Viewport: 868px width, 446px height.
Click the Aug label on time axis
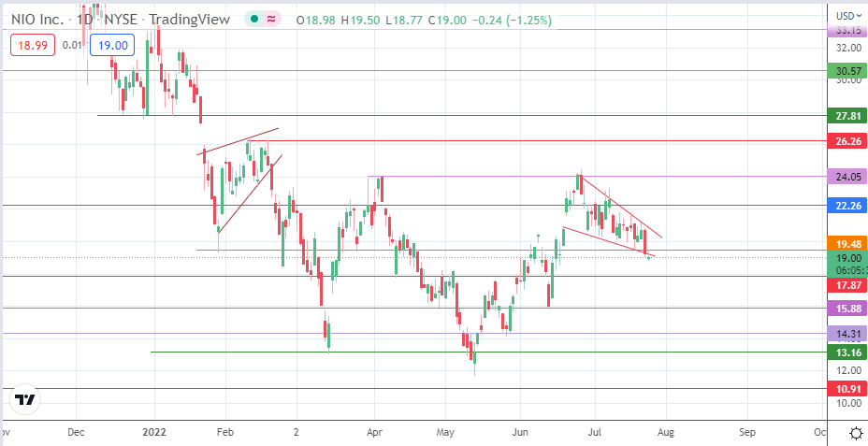666,432
